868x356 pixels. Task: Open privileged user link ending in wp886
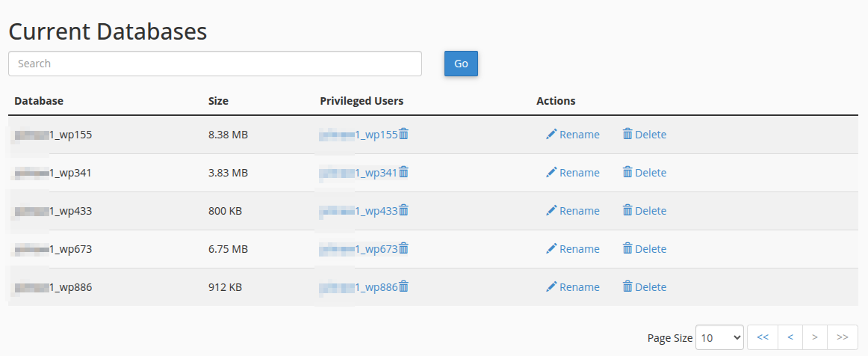[358, 286]
